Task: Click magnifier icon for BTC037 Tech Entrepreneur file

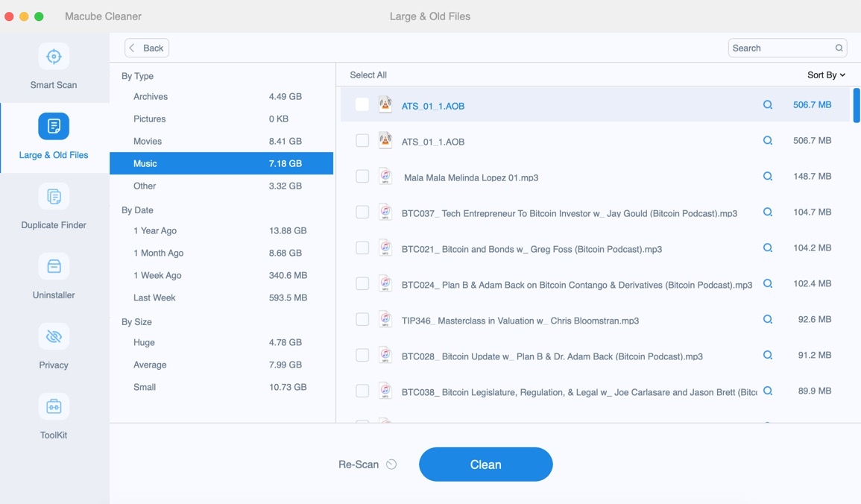Action: coord(768,212)
